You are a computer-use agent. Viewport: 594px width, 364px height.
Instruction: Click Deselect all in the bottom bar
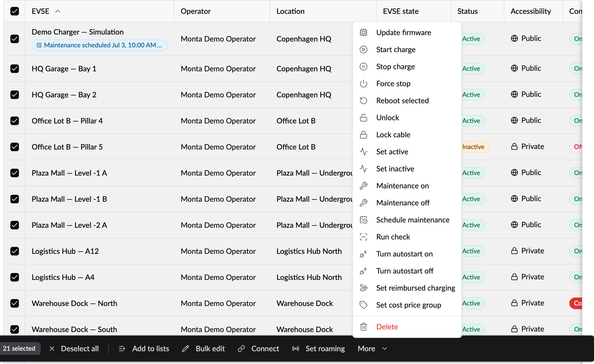coord(74,349)
